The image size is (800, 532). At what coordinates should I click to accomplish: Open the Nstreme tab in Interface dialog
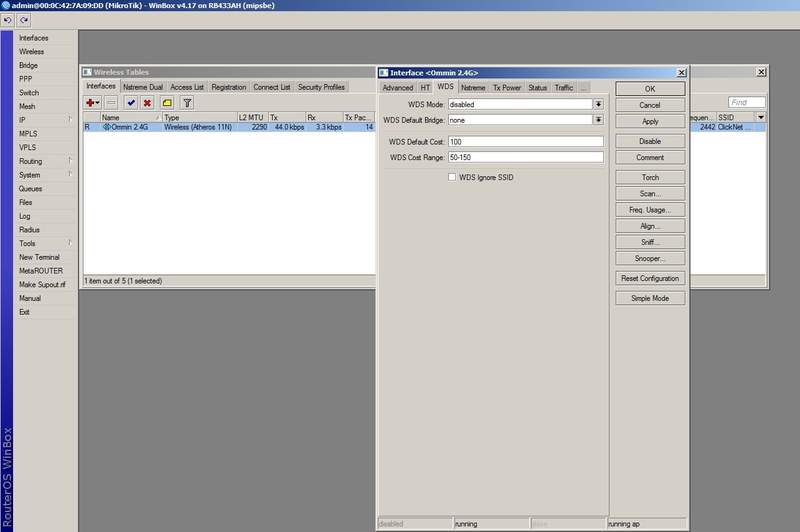click(x=473, y=88)
